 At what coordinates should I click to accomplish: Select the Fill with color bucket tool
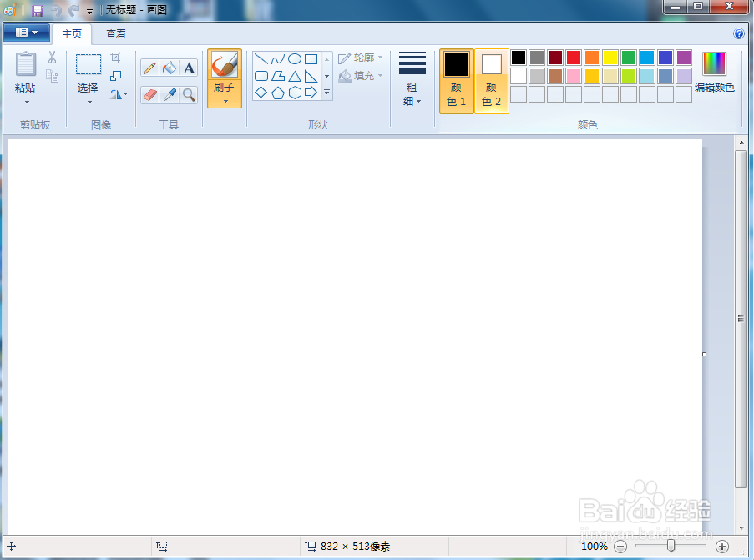(x=170, y=68)
